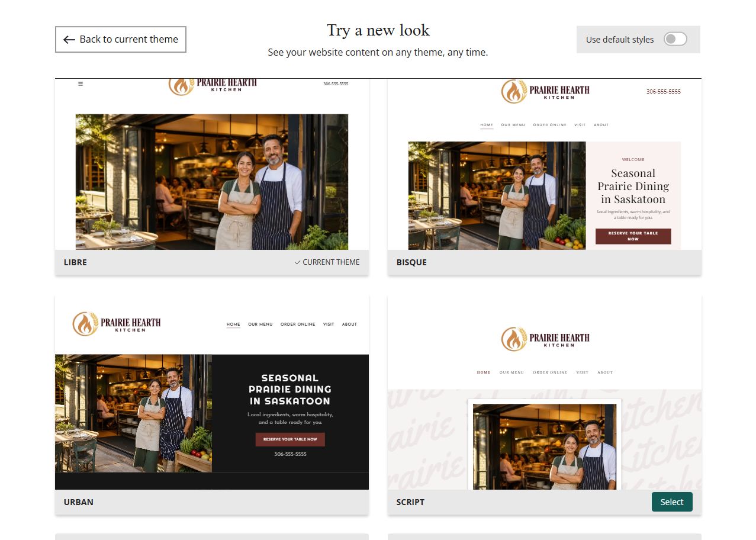Click Our Menu in the Urban preview
The height and width of the screenshot is (540, 756).
click(x=260, y=324)
